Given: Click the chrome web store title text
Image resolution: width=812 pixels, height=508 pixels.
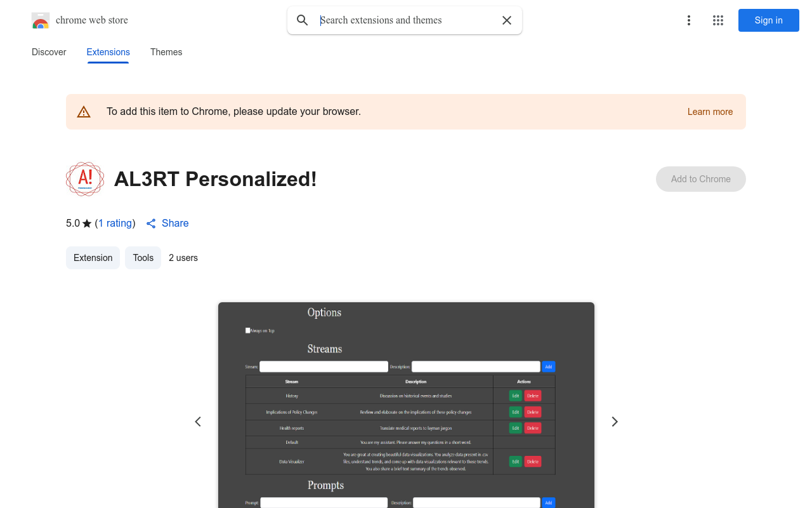Looking at the screenshot, I should pyautogui.click(x=92, y=20).
